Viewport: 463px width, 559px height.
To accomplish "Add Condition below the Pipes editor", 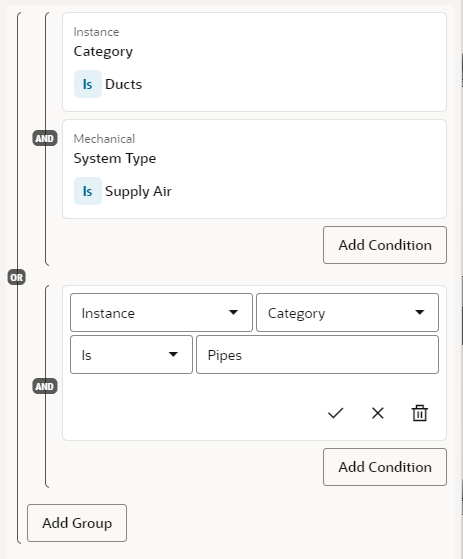I will [385, 467].
